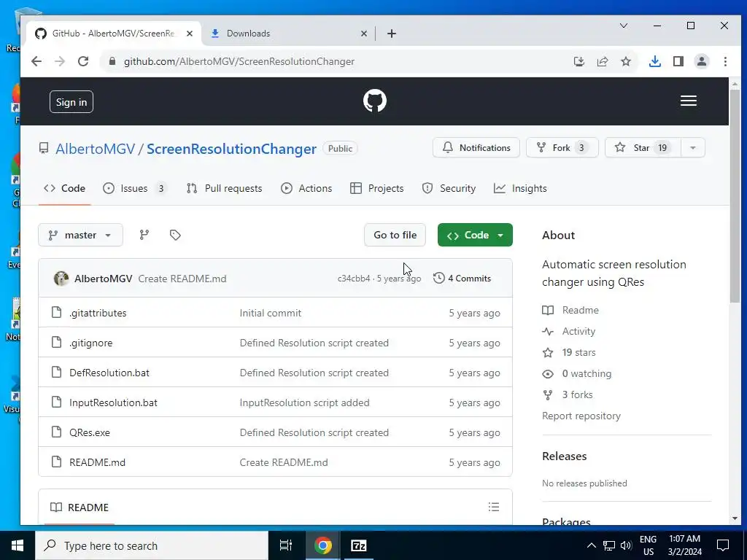Open the Security tab
The height and width of the screenshot is (560, 747).
point(449,189)
